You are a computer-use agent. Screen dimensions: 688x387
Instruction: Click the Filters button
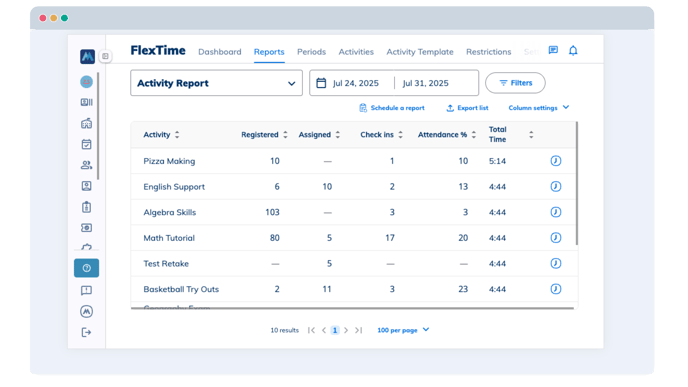click(515, 83)
